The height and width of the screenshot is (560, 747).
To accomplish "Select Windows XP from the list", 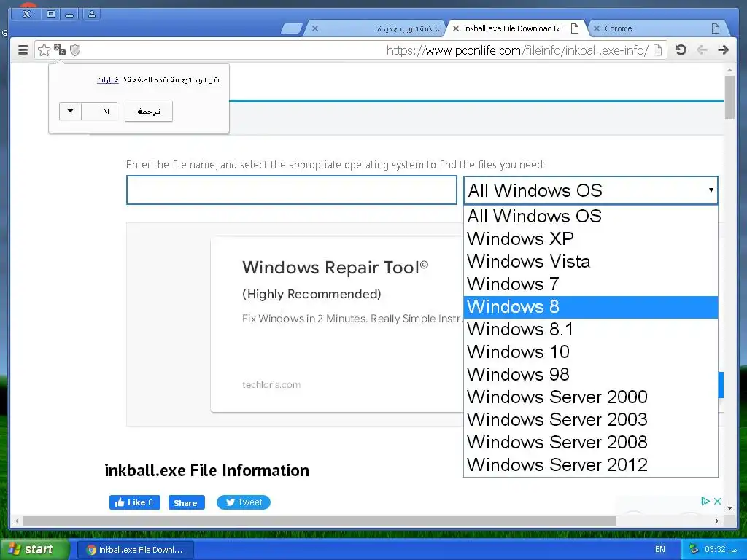I will point(591,238).
